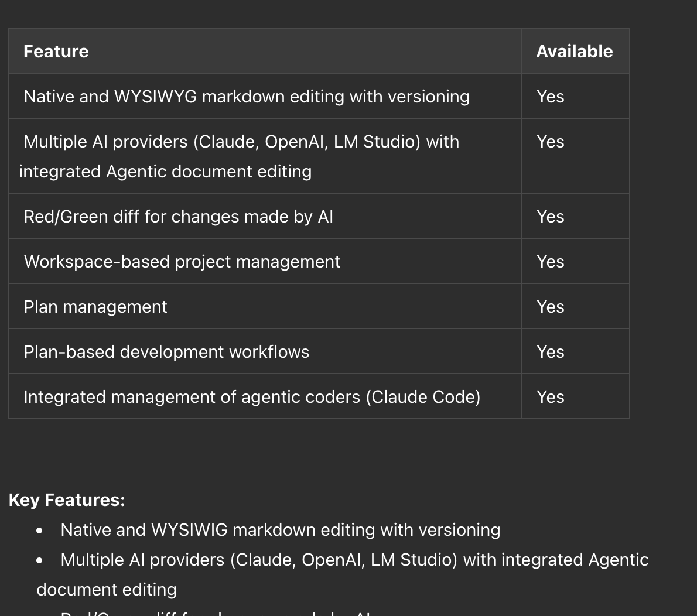Click Yes in the WYSIWYG markdown editing row

551,97
